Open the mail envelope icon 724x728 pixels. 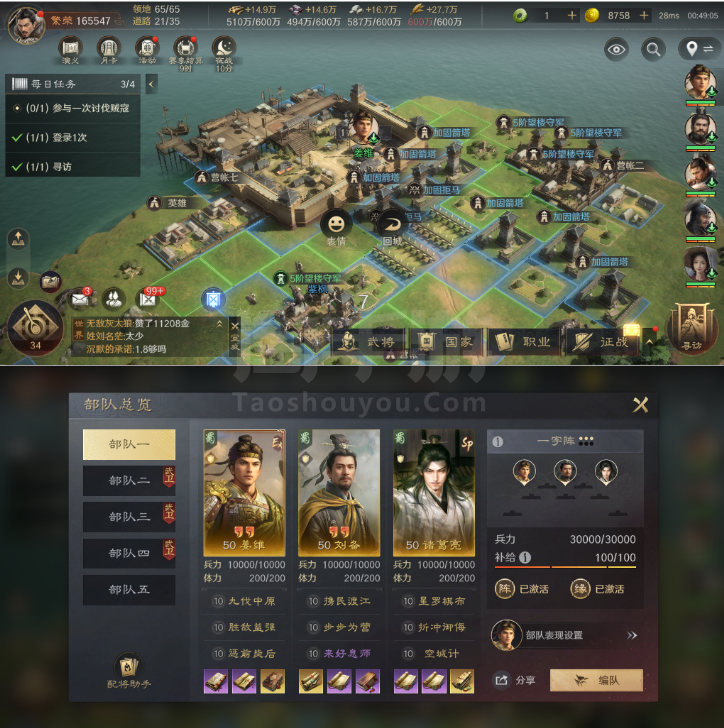pyautogui.click(x=80, y=299)
